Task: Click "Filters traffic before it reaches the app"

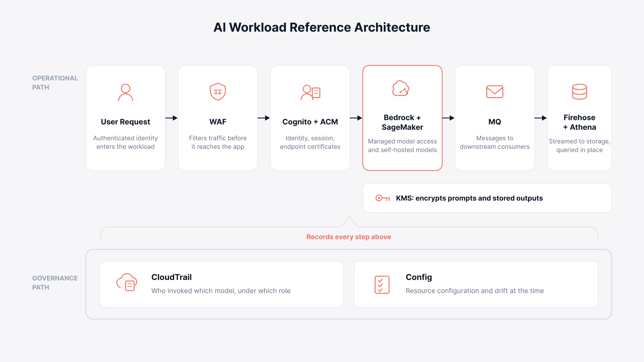Action: [218, 142]
